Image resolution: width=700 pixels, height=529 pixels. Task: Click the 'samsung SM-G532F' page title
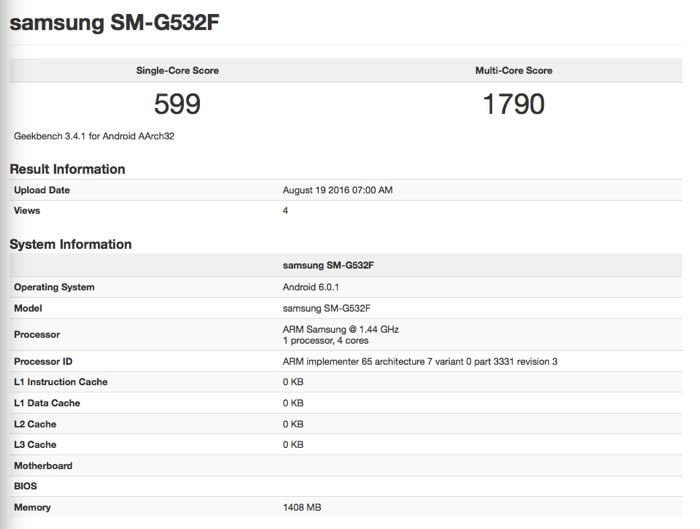pos(114,23)
